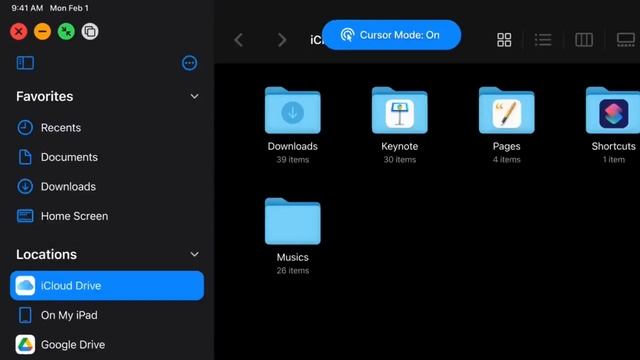Select On My iPad location
The height and width of the screenshot is (360, 640).
point(107,315)
